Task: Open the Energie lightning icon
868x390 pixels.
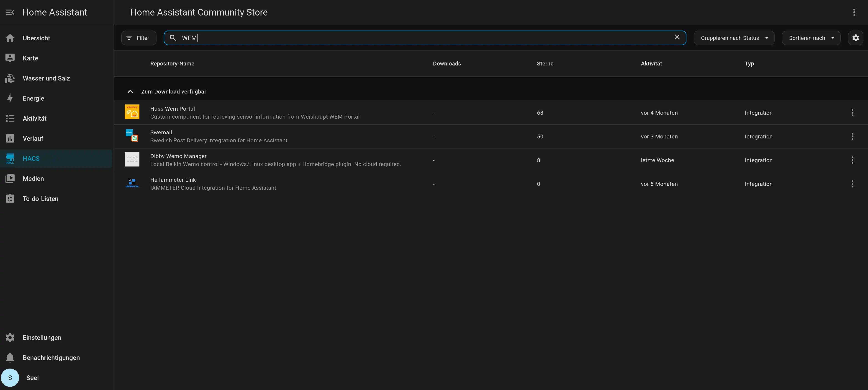Action: [10, 98]
